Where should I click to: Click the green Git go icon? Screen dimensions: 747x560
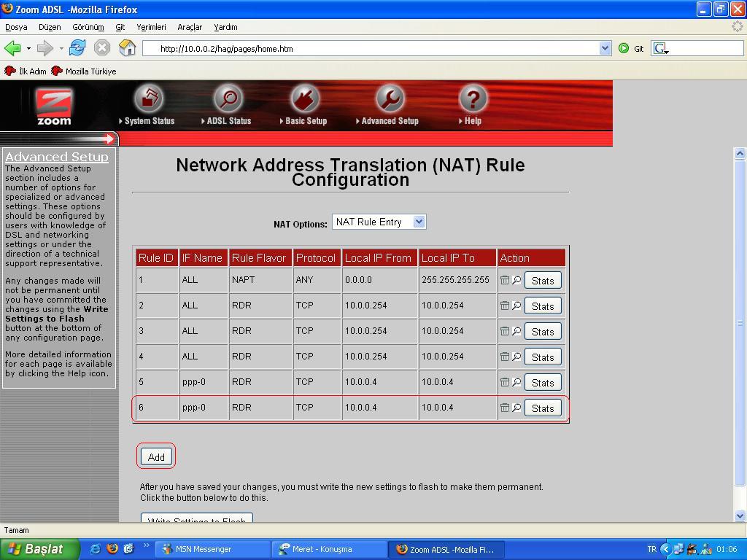(624, 48)
